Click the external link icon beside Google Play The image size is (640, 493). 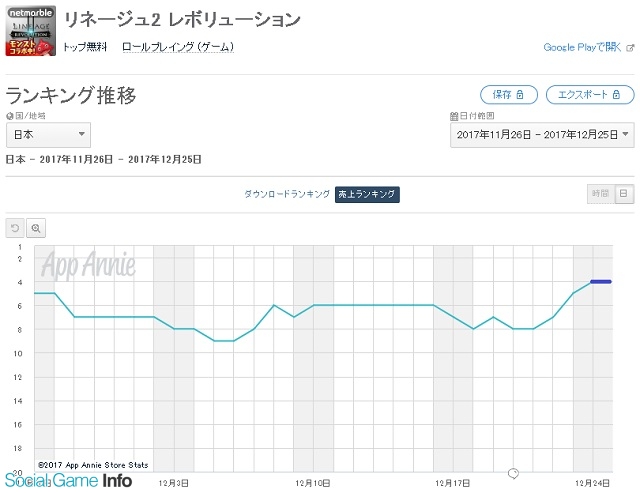pos(630,48)
